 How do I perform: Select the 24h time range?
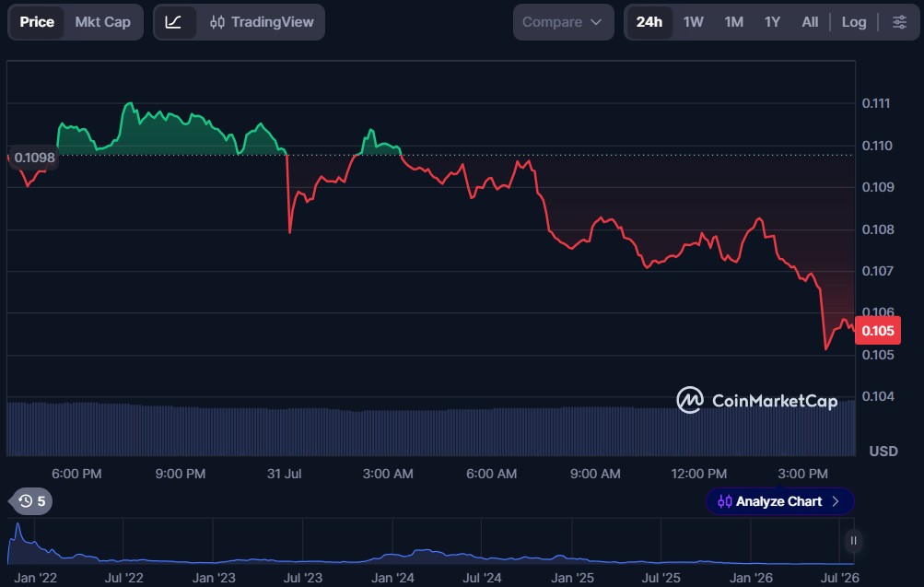click(649, 22)
